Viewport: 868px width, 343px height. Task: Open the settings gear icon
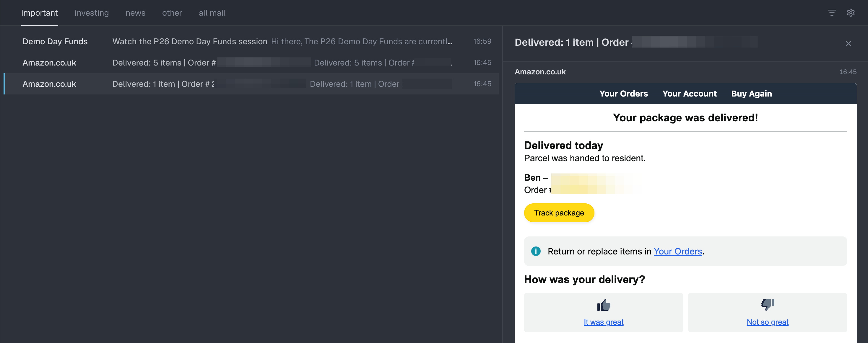pos(851,13)
